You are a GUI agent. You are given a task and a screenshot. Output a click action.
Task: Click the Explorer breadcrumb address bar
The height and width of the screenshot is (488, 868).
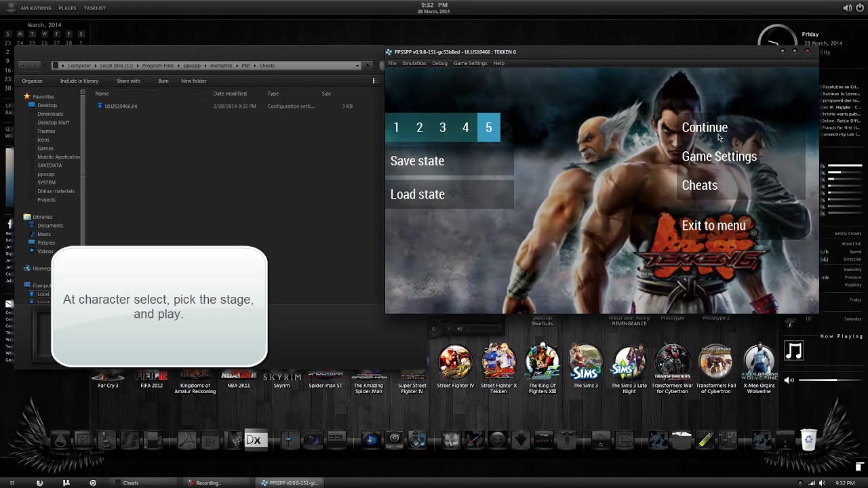(208, 66)
